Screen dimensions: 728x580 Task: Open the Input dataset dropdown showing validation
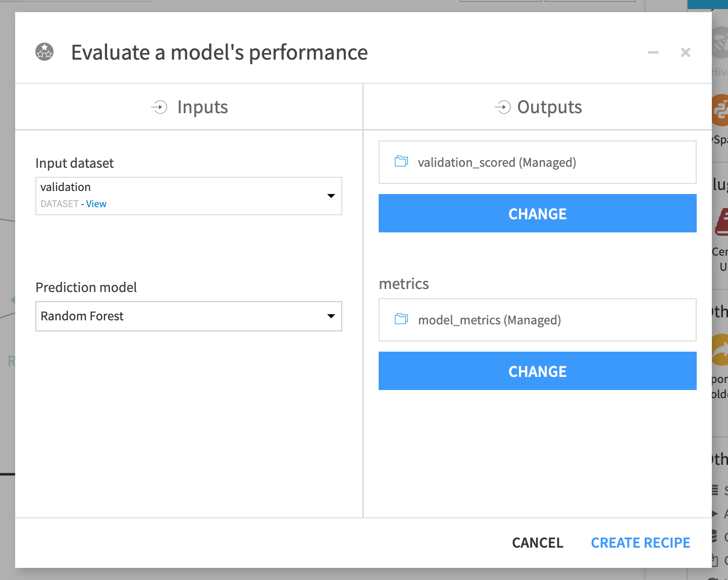click(x=189, y=196)
